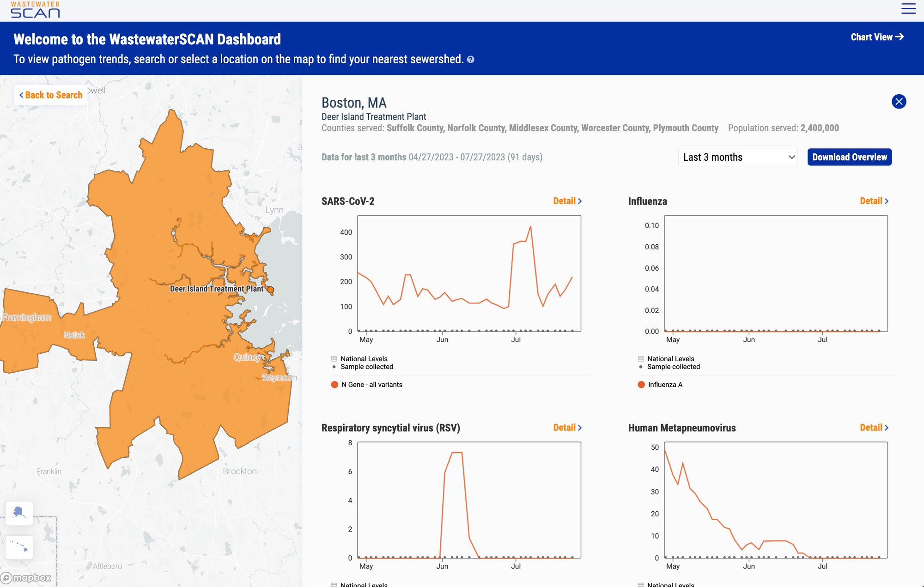Viewport: 924px width, 587px height.
Task: Click Download Overview button
Action: click(849, 157)
